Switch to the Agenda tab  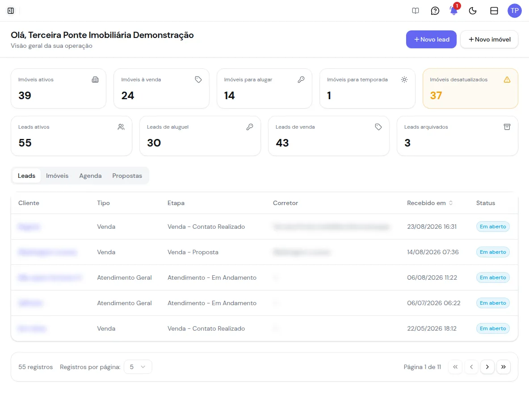[x=90, y=176]
